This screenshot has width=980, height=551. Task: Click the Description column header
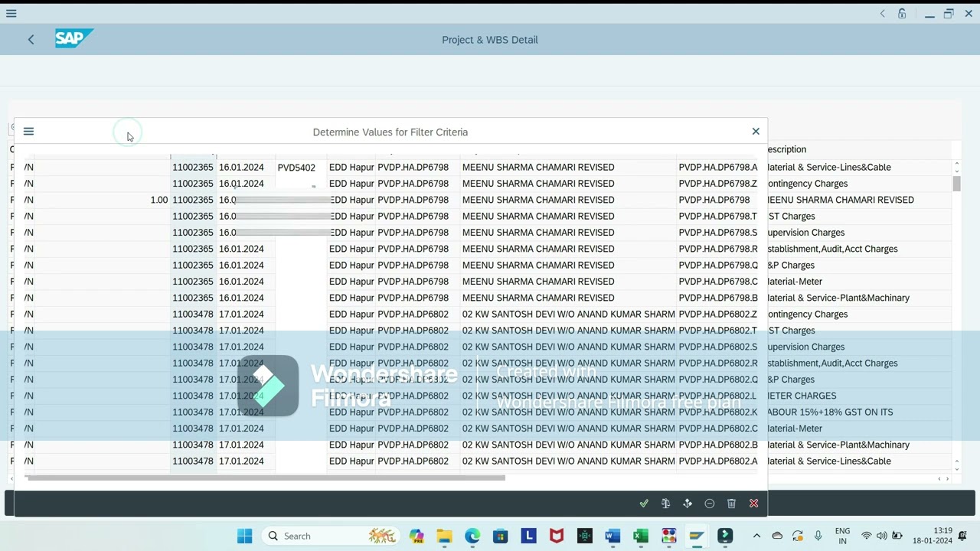pos(859,150)
